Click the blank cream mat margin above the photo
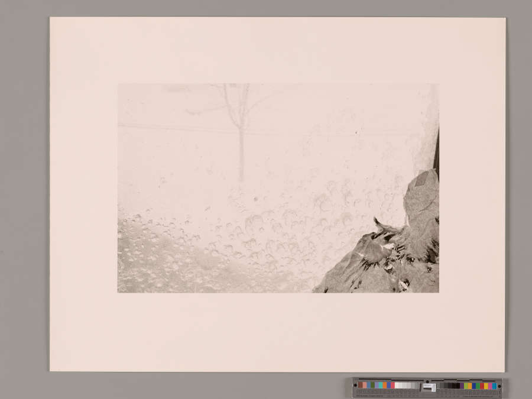The image size is (532, 399). pos(278,50)
